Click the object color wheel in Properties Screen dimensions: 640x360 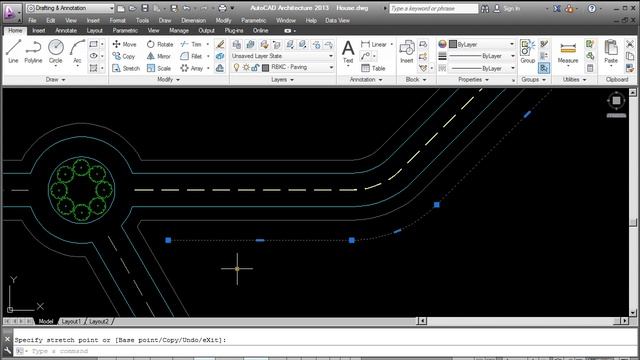(x=442, y=44)
